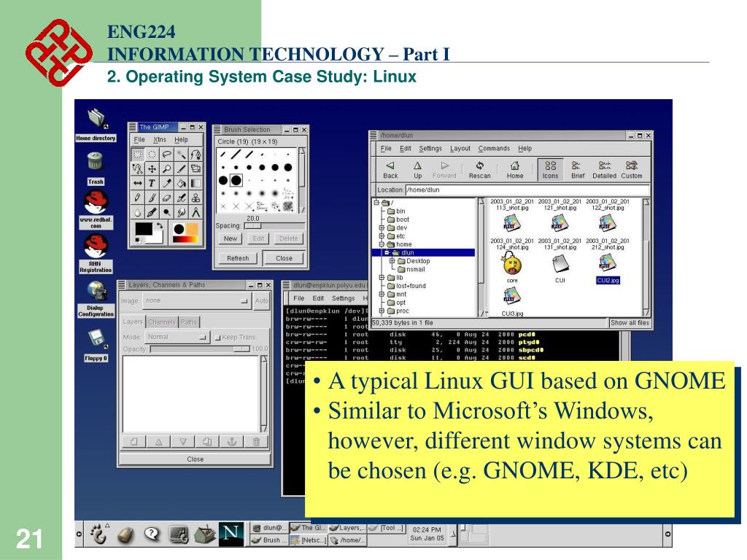
Task: Click the Refresh button in Brush Selection
Action: [238, 258]
